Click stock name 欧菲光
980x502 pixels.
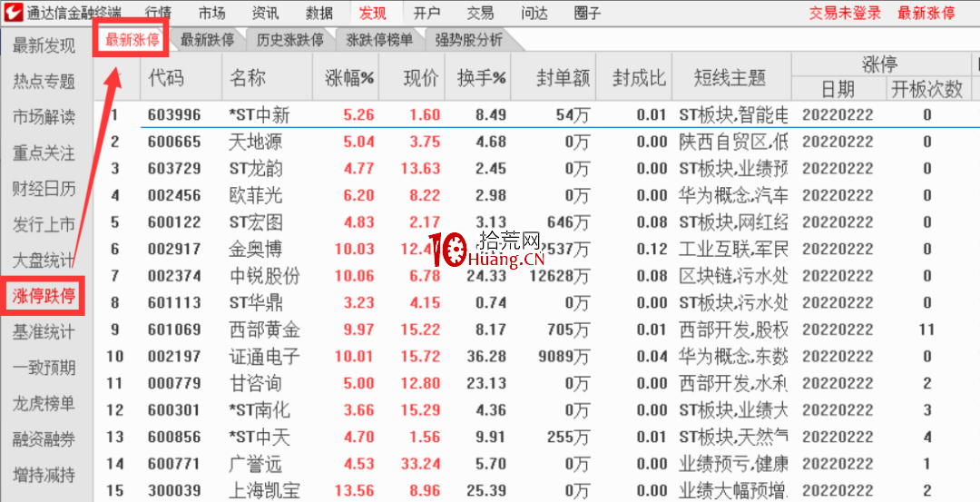pyautogui.click(x=256, y=196)
